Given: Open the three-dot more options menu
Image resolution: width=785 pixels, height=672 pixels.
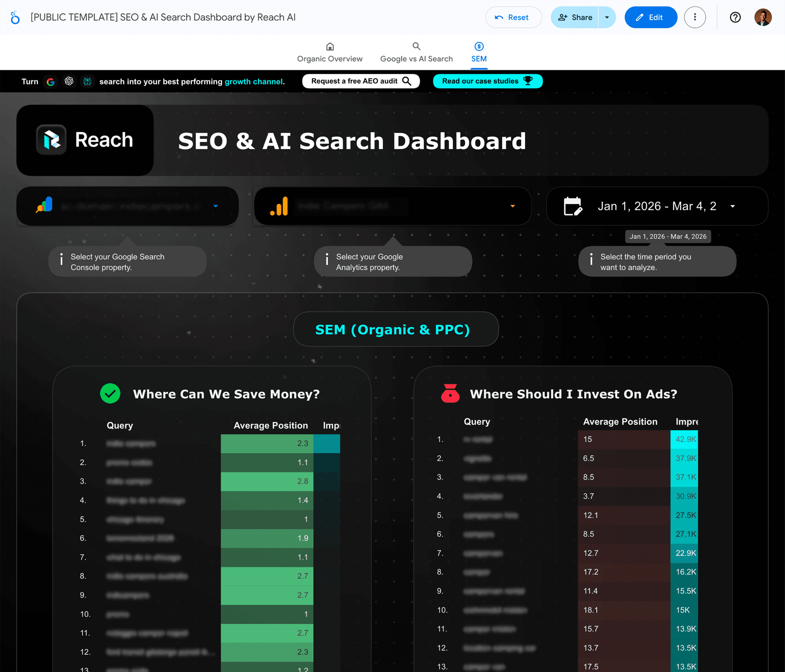Looking at the screenshot, I should coord(694,18).
